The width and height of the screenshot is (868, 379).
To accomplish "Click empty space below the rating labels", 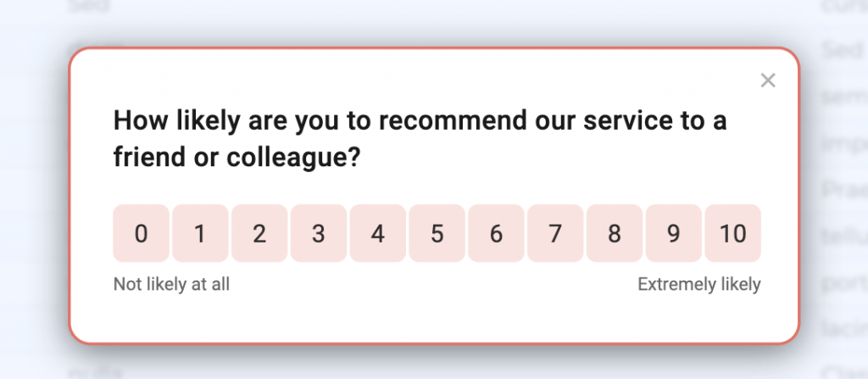I will pos(432,318).
